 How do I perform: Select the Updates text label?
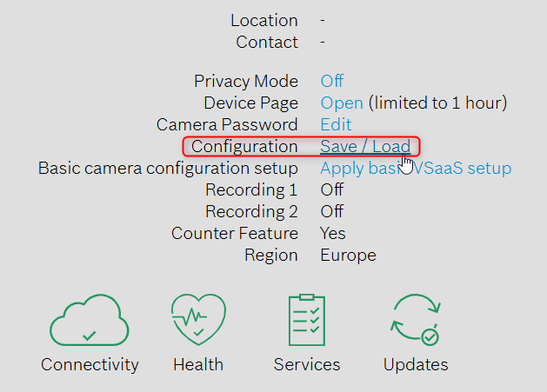coord(416,365)
